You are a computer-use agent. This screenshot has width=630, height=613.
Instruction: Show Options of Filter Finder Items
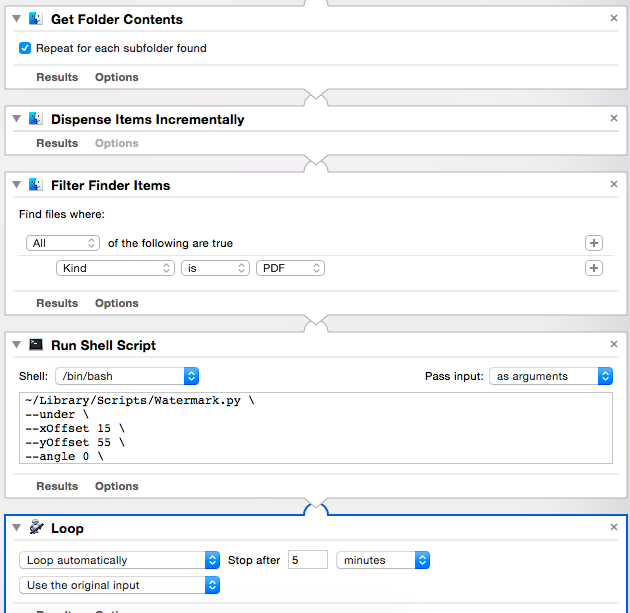[x=117, y=303]
